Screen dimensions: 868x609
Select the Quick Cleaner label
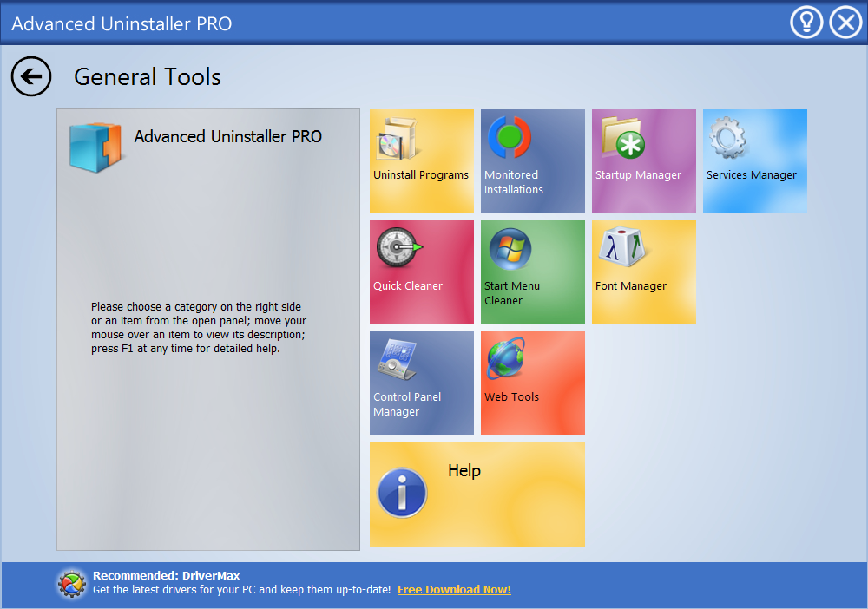[x=408, y=286]
